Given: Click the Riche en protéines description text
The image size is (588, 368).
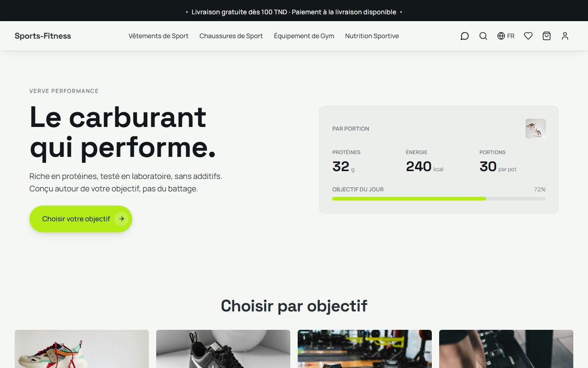Looking at the screenshot, I should (126, 183).
